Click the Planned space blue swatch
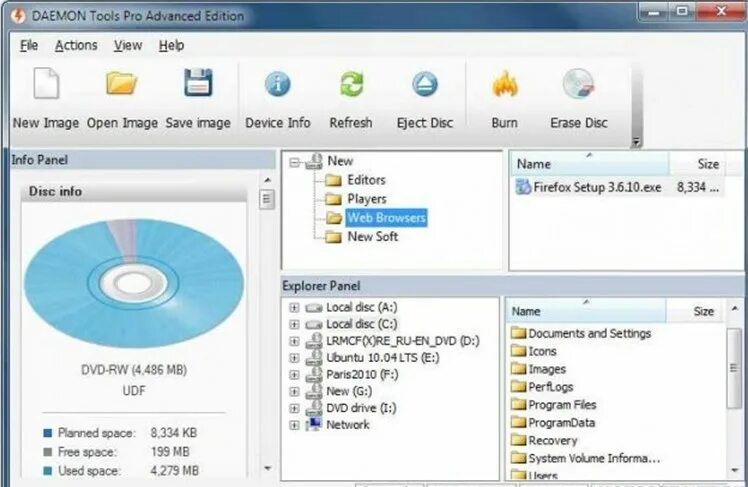The width and height of the screenshot is (748, 487). (x=47, y=433)
